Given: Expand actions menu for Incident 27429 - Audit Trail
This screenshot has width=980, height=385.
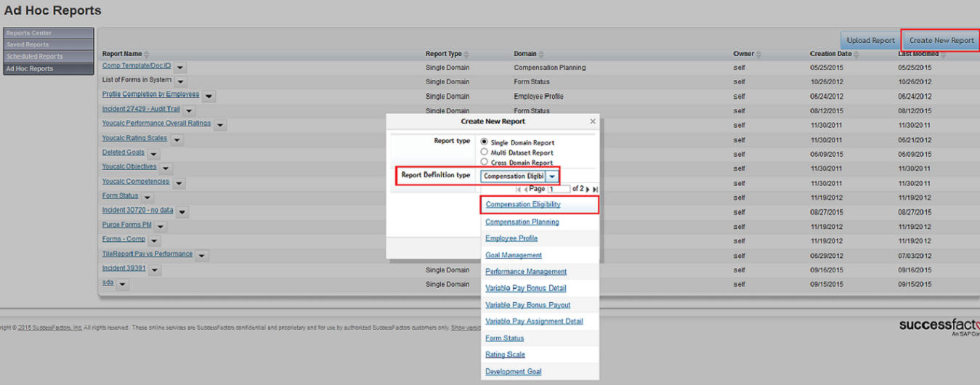Looking at the screenshot, I should [190, 110].
